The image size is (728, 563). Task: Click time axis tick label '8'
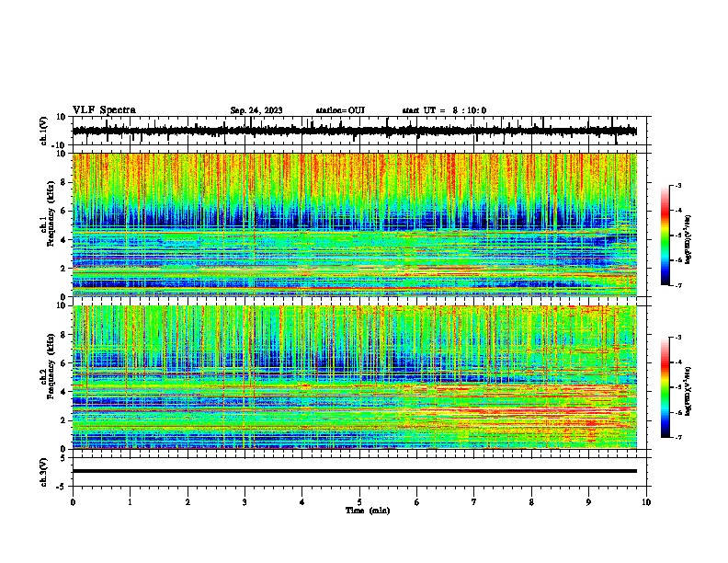coord(531,502)
